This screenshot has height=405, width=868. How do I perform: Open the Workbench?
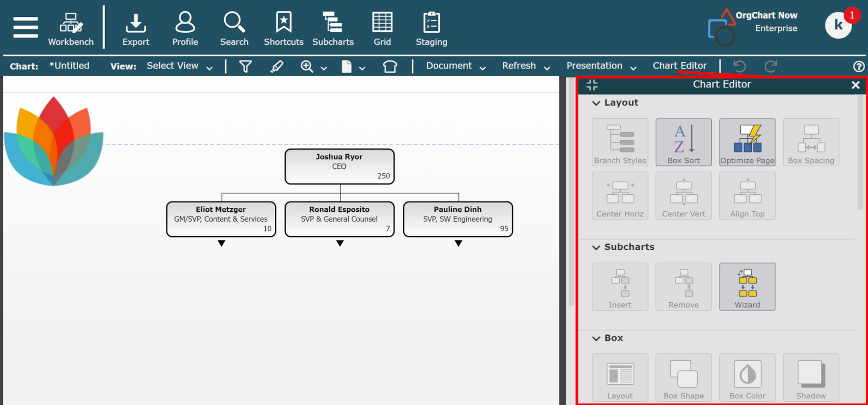pyautogui.click(x=71, y=29)
